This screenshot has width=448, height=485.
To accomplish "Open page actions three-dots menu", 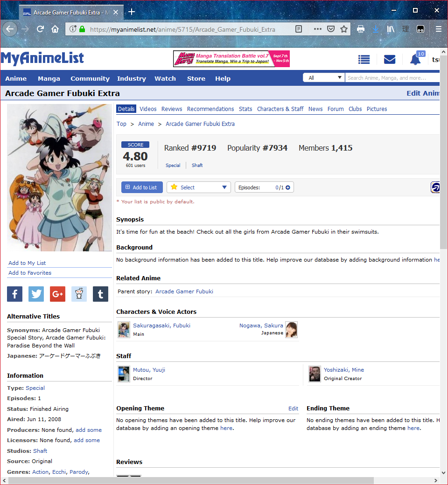I will pos(317,29).
